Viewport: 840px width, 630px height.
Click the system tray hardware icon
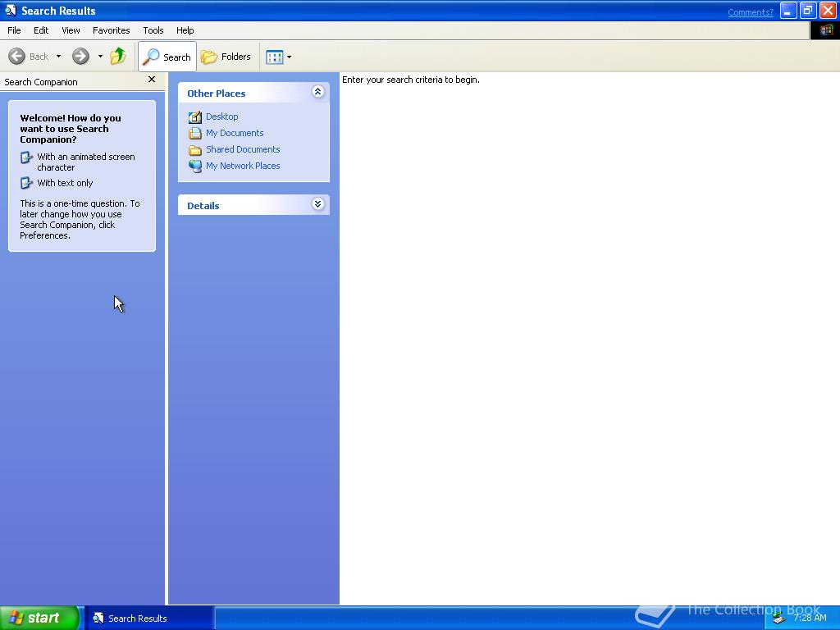click(x=779, y=619)
